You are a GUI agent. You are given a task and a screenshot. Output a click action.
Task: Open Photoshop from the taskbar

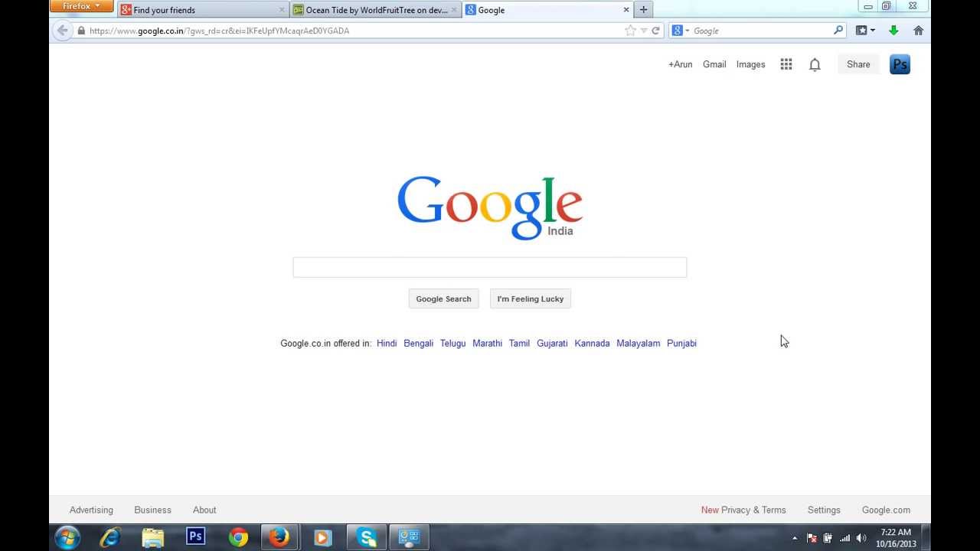click(196, 536)
